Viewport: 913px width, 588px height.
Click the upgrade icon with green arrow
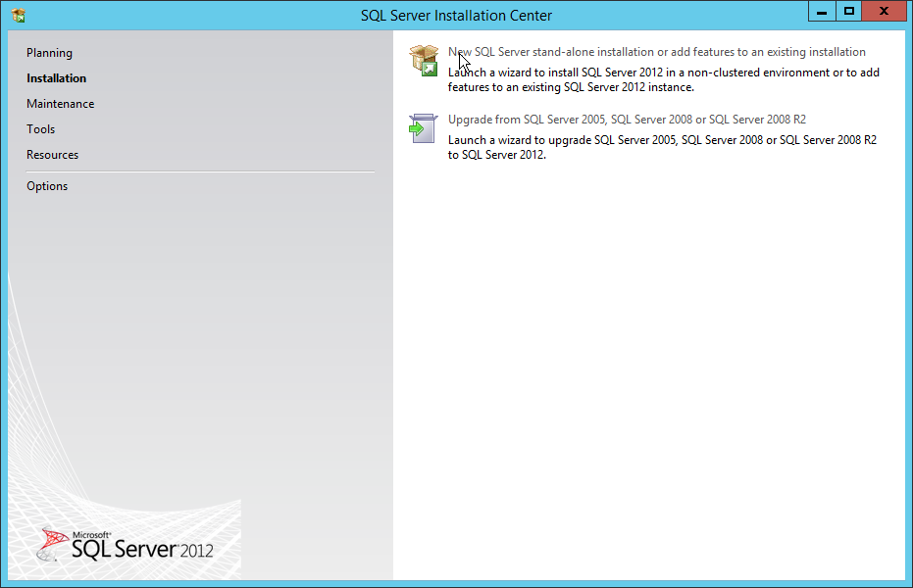422,127
